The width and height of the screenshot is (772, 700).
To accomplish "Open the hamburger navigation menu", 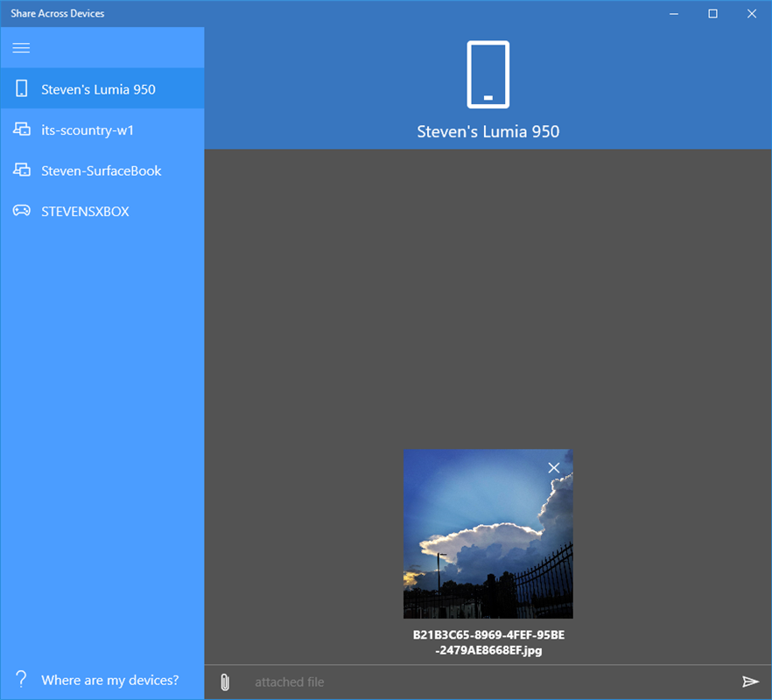I will coord(21,47).
